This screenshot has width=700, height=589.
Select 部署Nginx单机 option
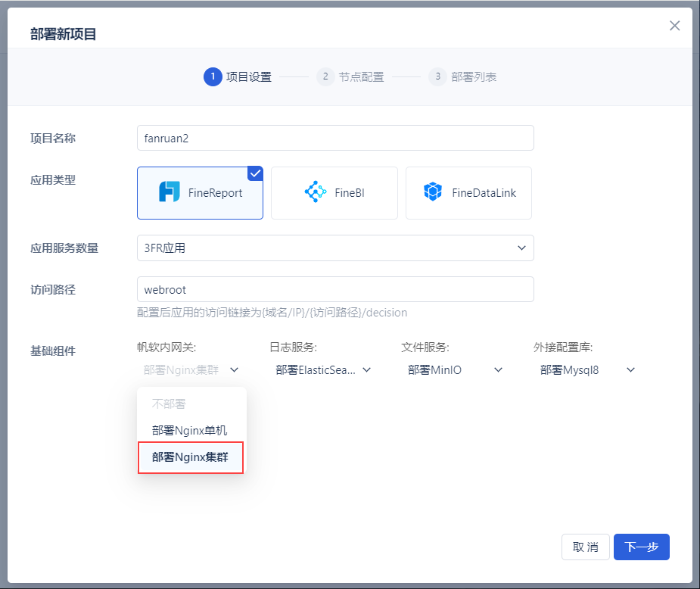click(191, 431)
